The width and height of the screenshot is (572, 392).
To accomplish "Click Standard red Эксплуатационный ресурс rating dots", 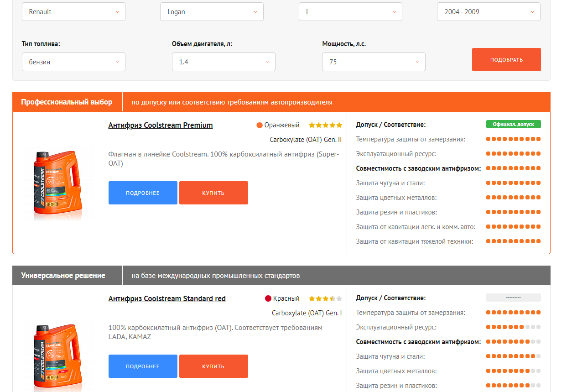I will click(x=514, y=327).
